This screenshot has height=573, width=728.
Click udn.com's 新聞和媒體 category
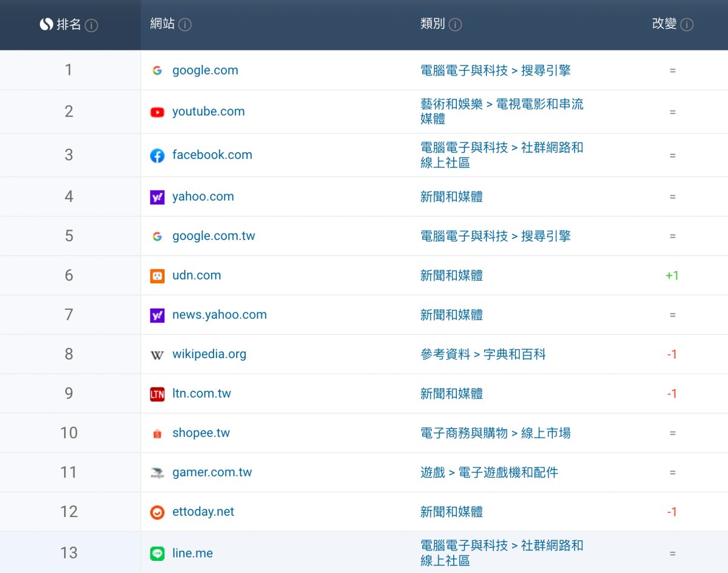point(452,275)
